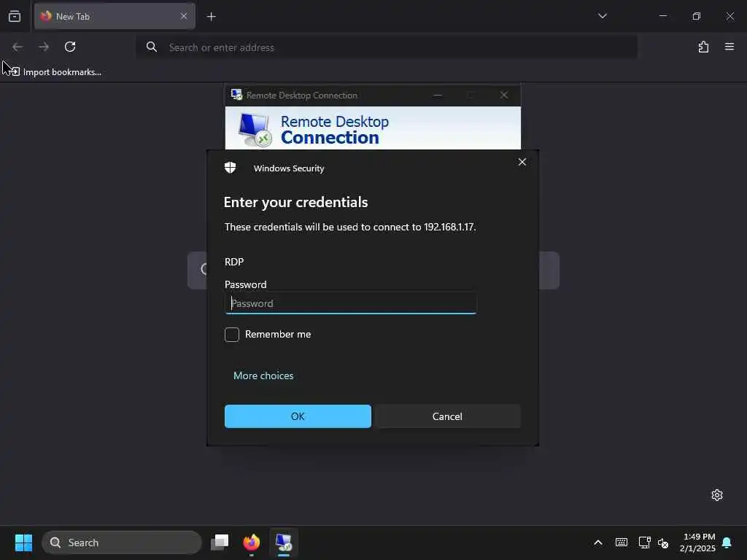Open the Firefox extensions button
The image size is (747, 560).
[703, 47]
